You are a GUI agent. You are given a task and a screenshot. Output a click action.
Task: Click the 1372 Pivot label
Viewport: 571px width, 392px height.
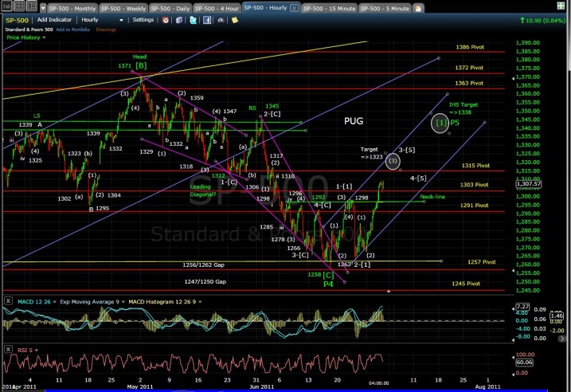(x=469, y=68)
